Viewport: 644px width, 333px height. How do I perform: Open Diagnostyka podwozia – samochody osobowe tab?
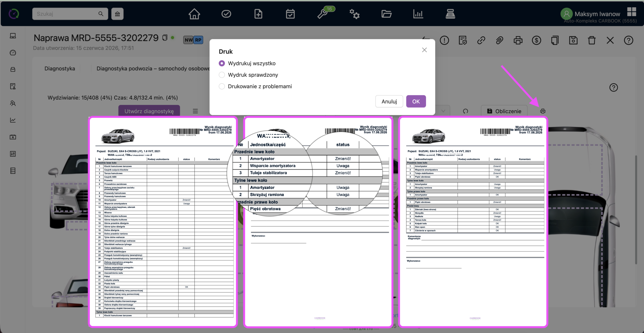click(153, 68)
